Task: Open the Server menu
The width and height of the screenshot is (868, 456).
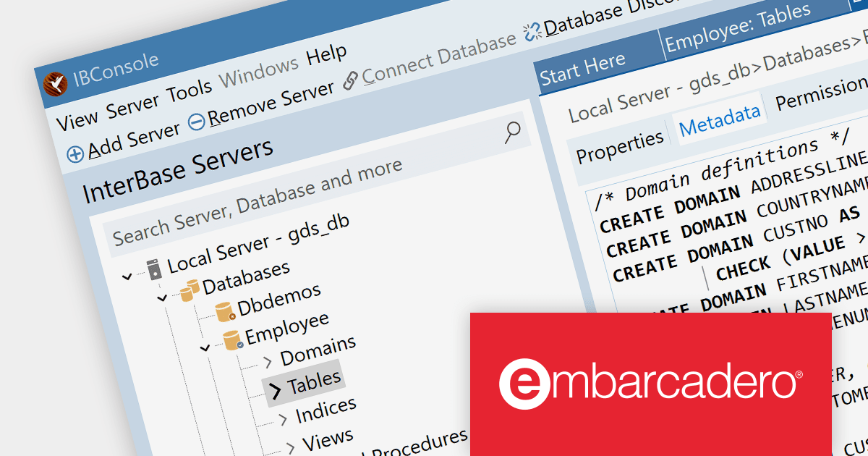Action: (134, 106)
